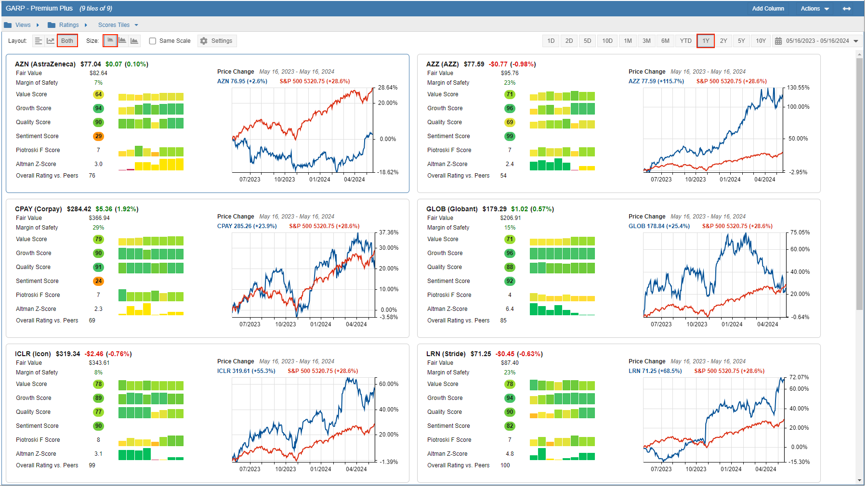Click the Add Column button
868x488 pixels.
[x=768, y=9]
